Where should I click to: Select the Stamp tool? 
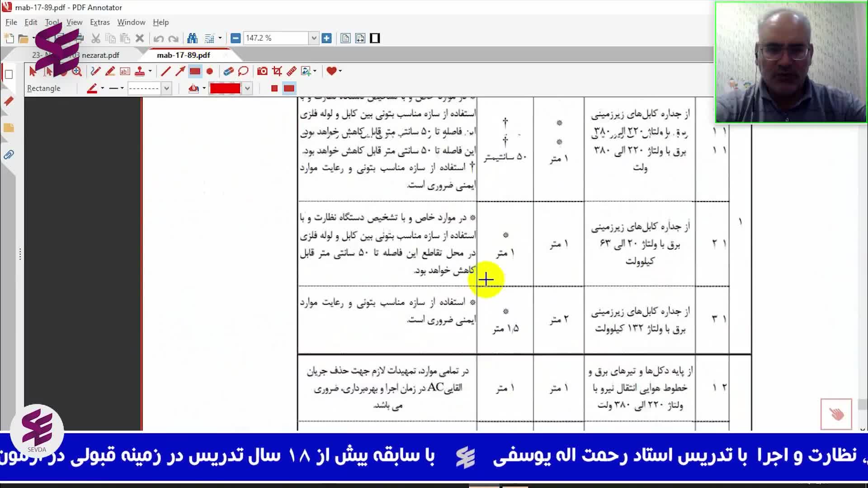[x=140, y=71]
